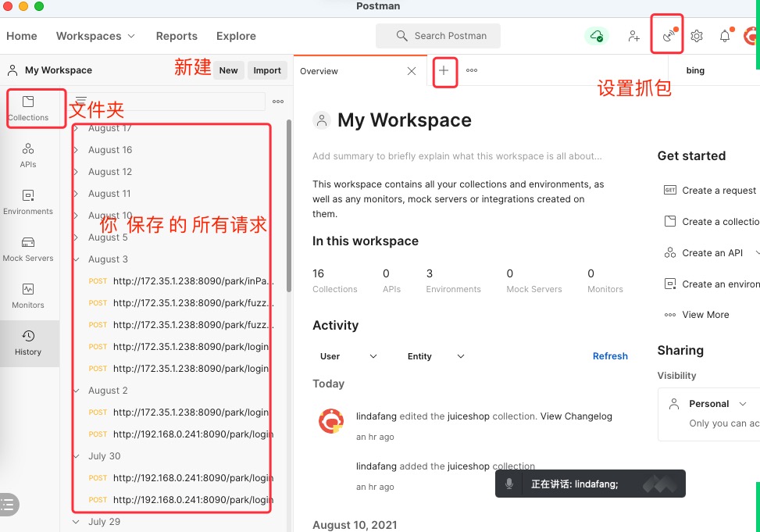Click the cloud sync status icon
This screenshot has width=760, height=532.
[597, 36]
